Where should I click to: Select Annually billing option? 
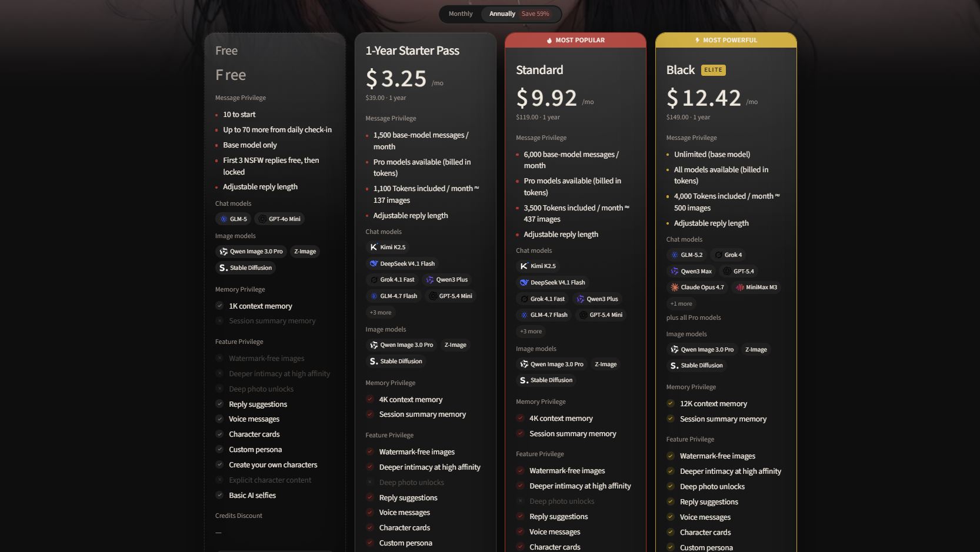[502, 14]
